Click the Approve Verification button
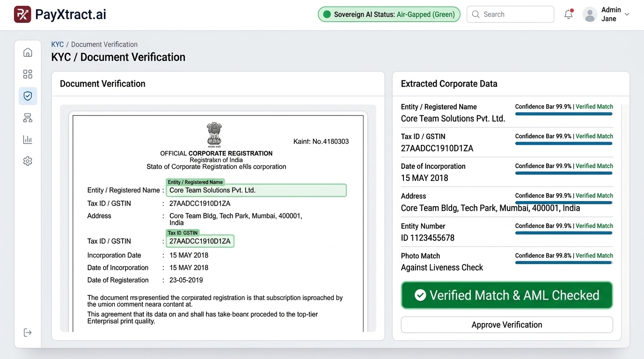 (x=507, y=325)
